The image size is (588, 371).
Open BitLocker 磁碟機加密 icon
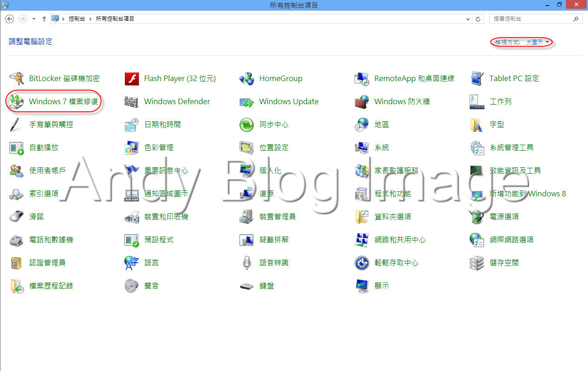17,78
